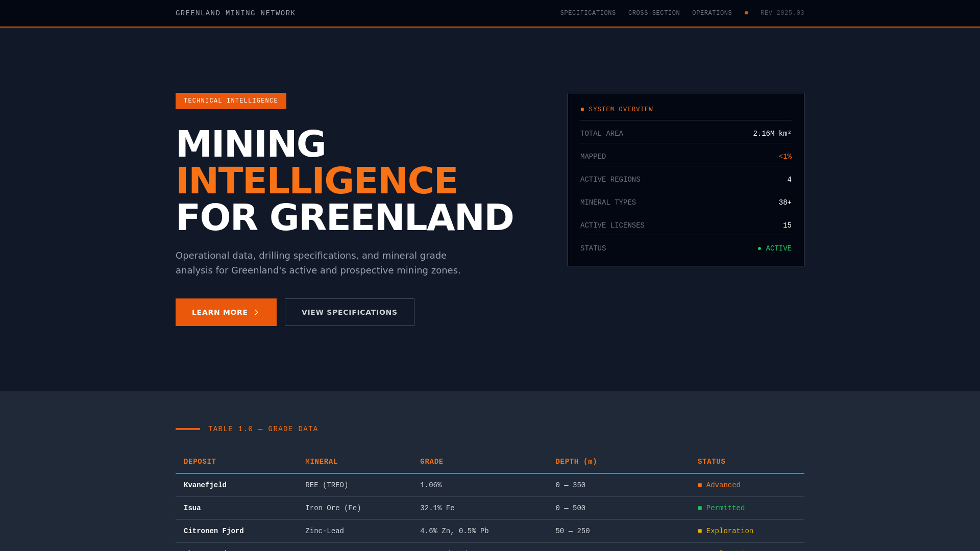Click the 4.6% Zn, 0.5% Pb grade cell
The width and height of the screenshot is (980, 551).
[454, 531]
